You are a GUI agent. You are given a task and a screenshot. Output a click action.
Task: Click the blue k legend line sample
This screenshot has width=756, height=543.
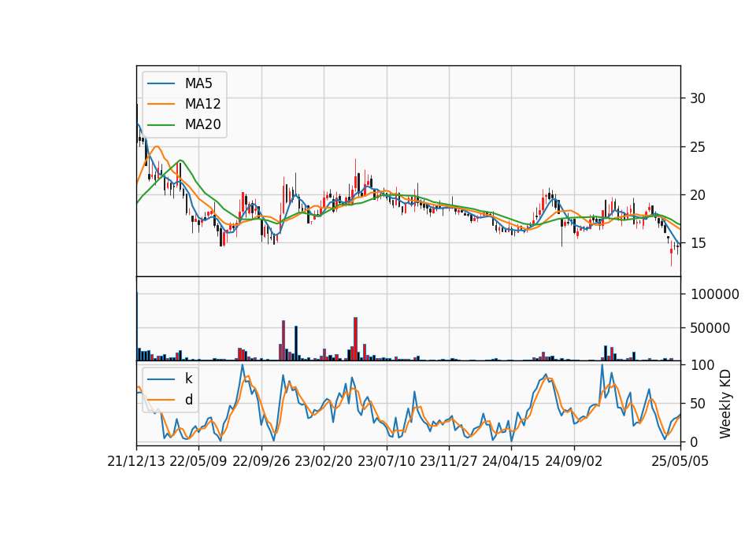(161, 379)
